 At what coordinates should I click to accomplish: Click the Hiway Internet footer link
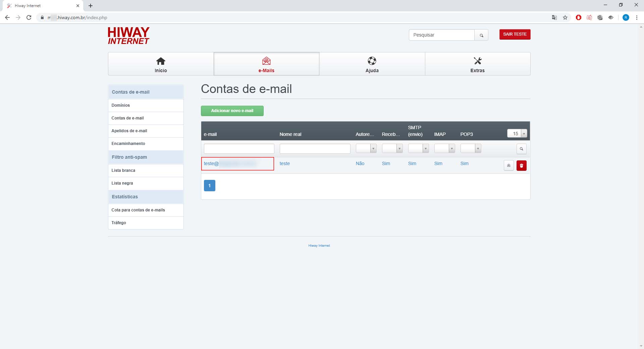pyautogui.click(x=319, y=246)
